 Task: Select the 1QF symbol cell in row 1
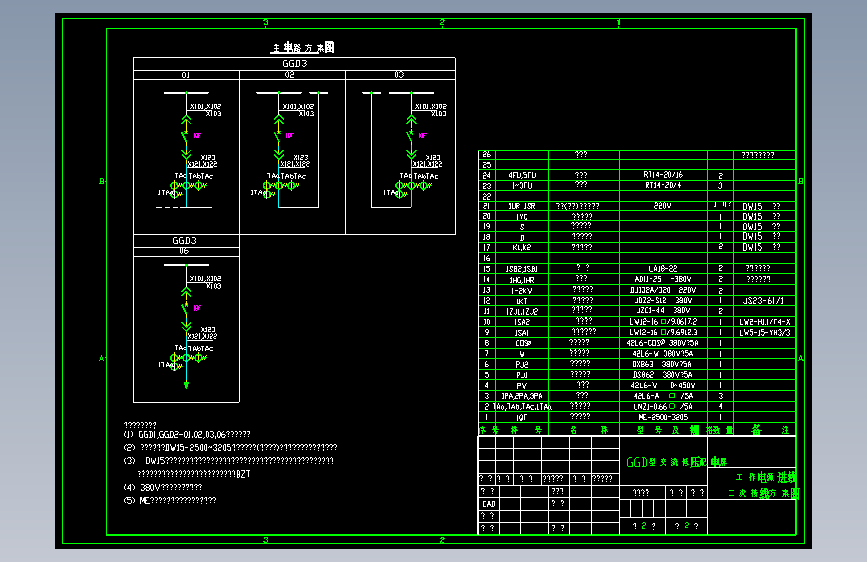click(x=521, y=418)
